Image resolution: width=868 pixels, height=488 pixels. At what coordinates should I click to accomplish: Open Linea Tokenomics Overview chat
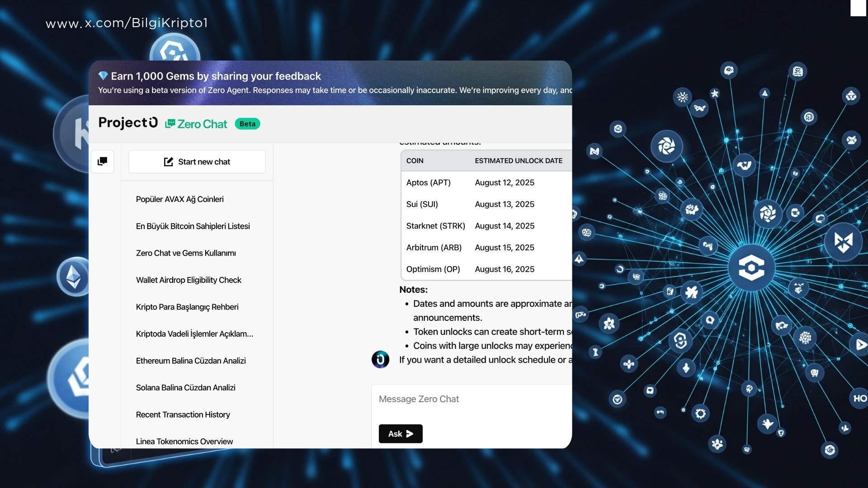point(184,441)
